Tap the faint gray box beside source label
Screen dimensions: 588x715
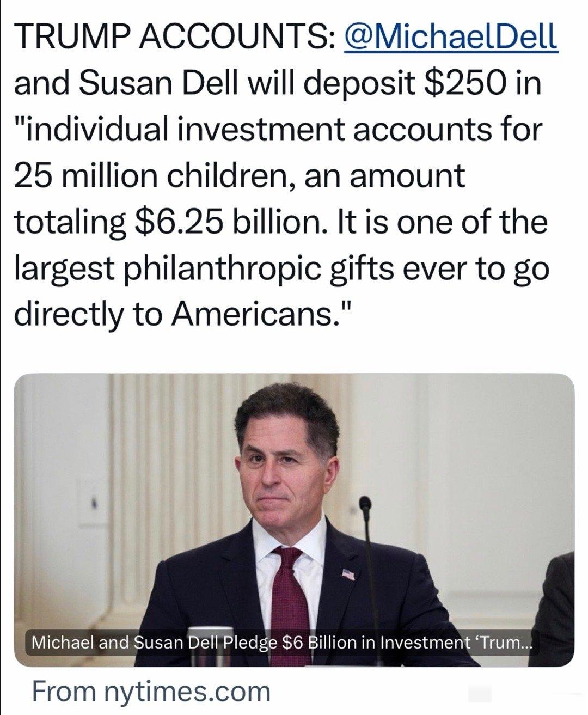tap(480, 693)
